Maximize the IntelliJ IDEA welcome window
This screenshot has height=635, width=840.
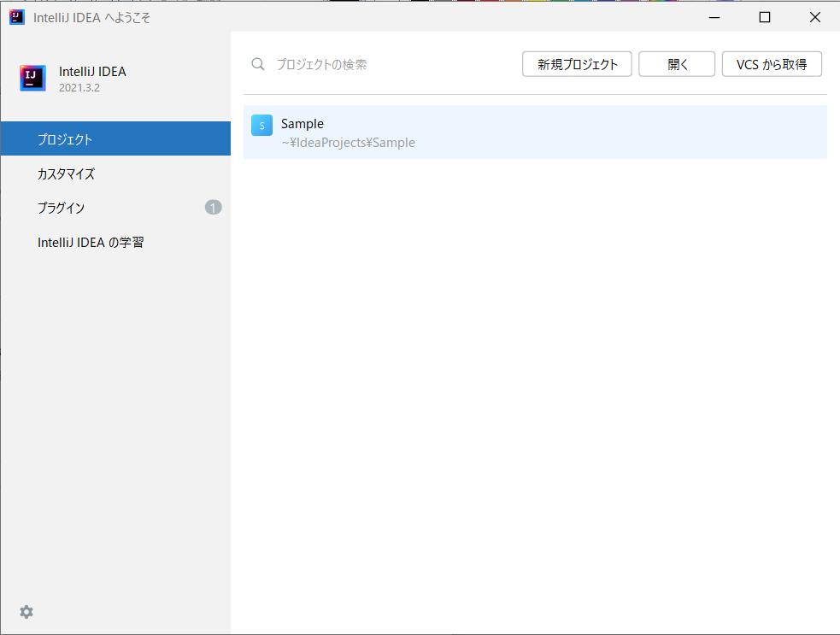point(765,17)
